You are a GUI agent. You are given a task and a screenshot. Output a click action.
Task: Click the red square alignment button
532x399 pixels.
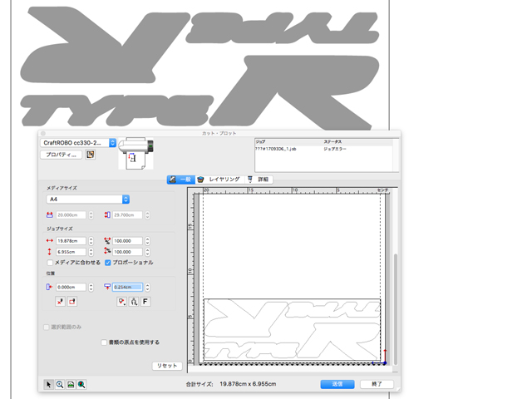point(72,302)
